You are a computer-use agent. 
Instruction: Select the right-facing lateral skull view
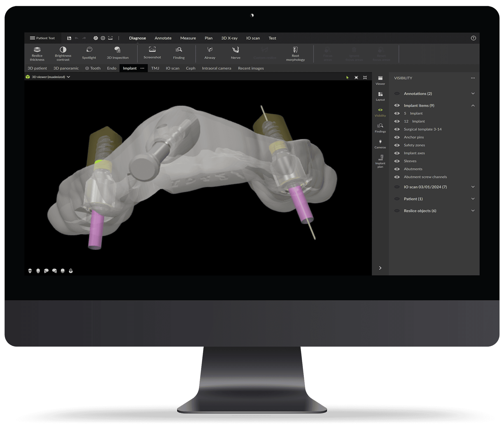tap(54, 271)
